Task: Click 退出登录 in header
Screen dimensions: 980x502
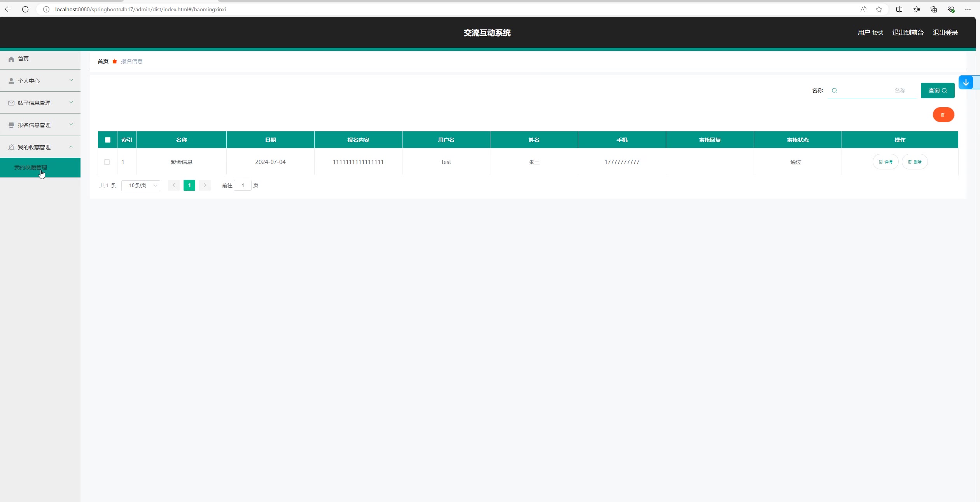Action: coord(945,33)
